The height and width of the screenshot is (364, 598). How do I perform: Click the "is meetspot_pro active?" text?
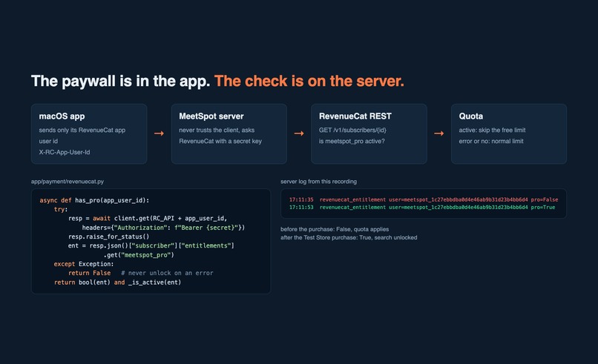point(352,141)
